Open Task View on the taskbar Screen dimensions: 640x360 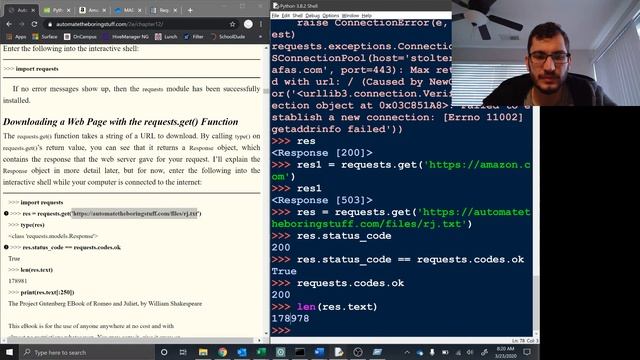[x=183, y=352]
